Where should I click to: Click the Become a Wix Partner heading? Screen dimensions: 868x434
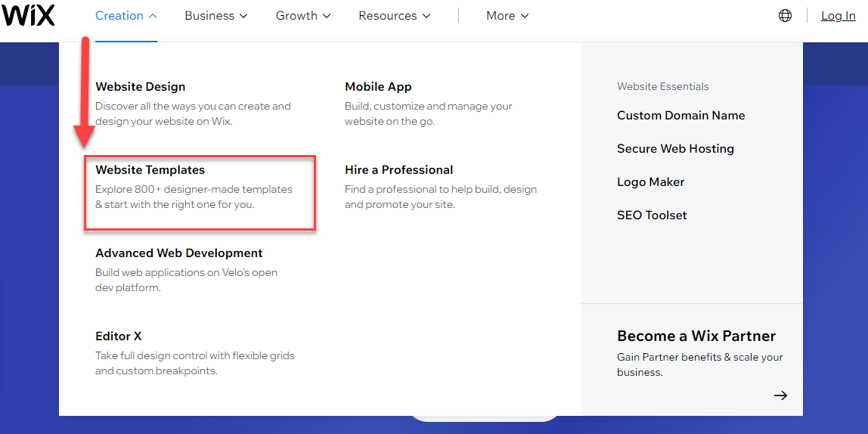tap(696, 336)
